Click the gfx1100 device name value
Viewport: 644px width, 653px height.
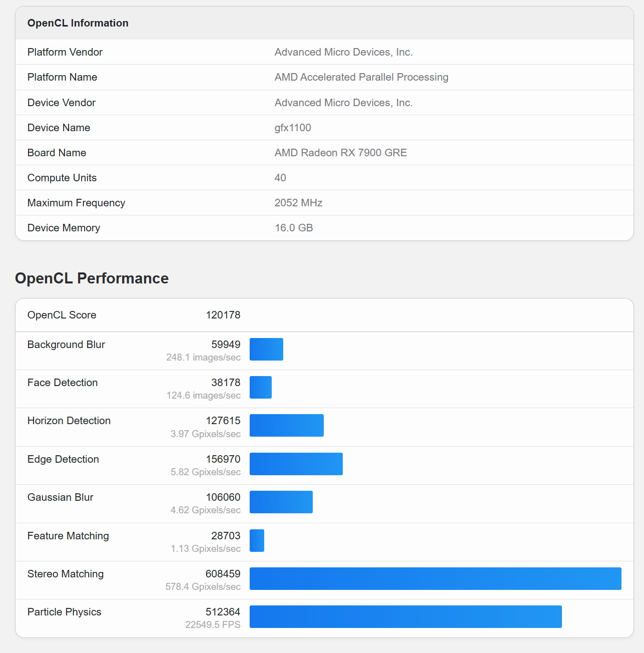293,128
